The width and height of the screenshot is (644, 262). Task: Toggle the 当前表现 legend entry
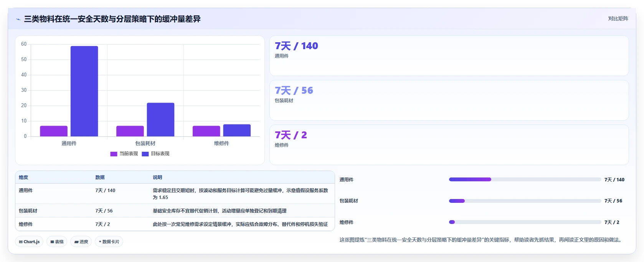pyautogui.click(x=124, y=154)
